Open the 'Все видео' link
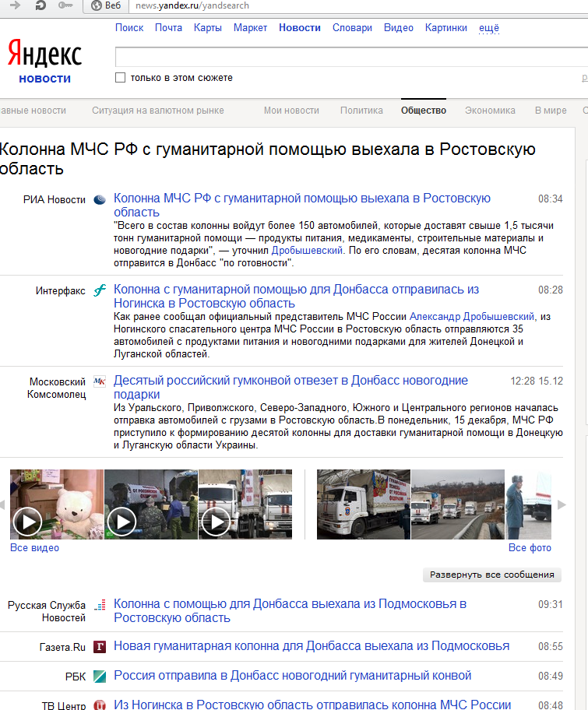Viewport: 588px width, 710px height. (34, 548)
